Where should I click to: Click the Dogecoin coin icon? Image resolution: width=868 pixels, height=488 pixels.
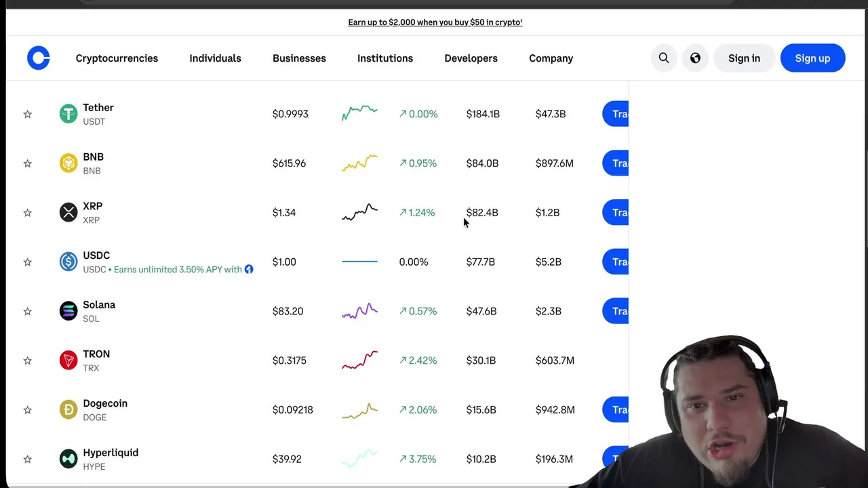click(68, 410)
